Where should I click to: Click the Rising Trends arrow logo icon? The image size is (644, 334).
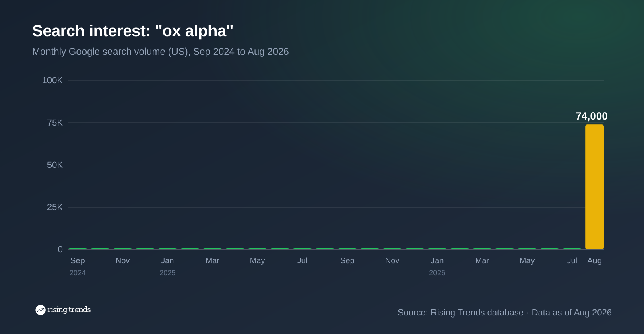coord(41,310)
